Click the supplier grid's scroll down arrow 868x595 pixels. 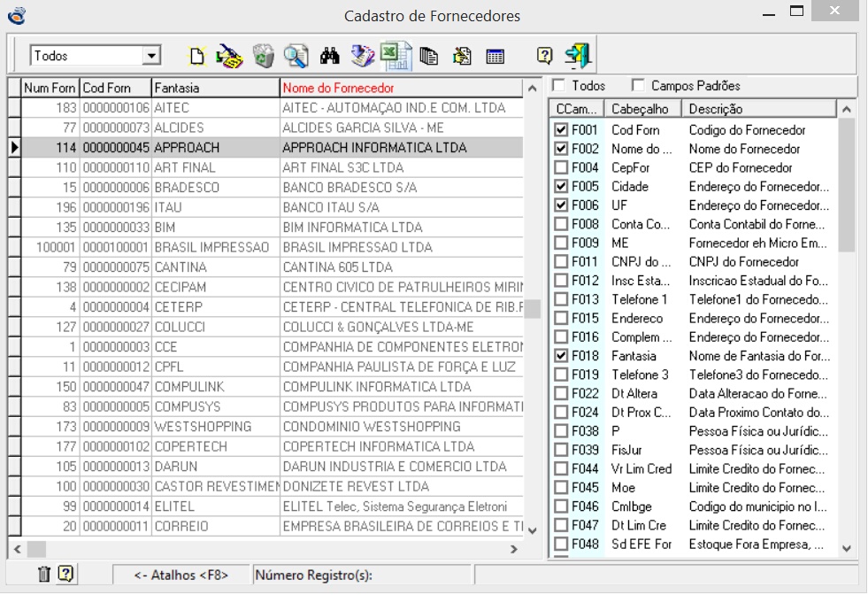[x=533, y=530]
